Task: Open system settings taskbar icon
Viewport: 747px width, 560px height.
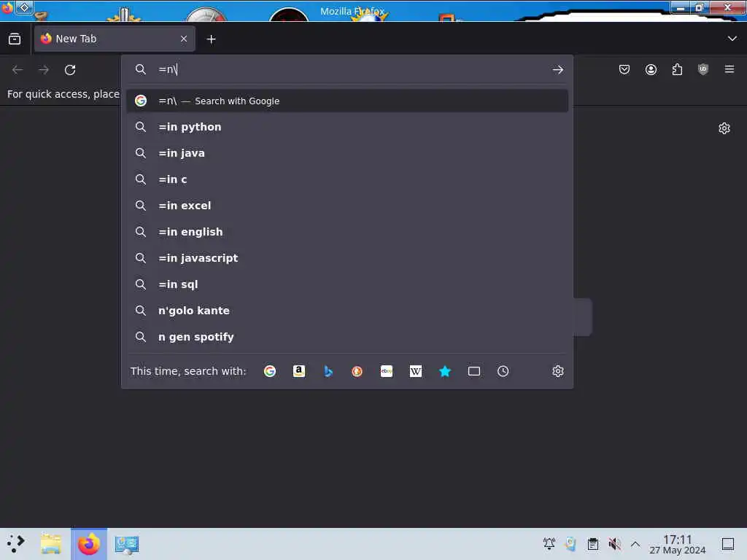Action: pyautogui.click(x=127, y=544)
